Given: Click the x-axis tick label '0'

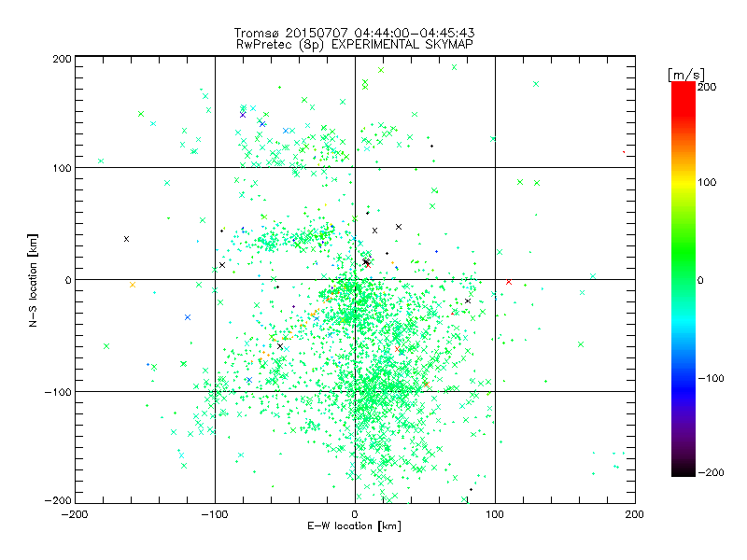Looking at the screenshot, I should (x=355, y=515).
